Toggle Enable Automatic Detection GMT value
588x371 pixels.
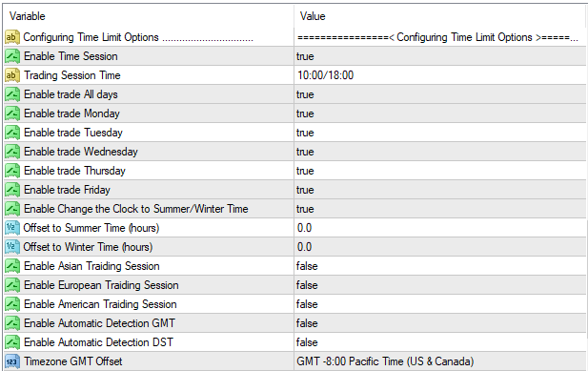click(440, 323)
